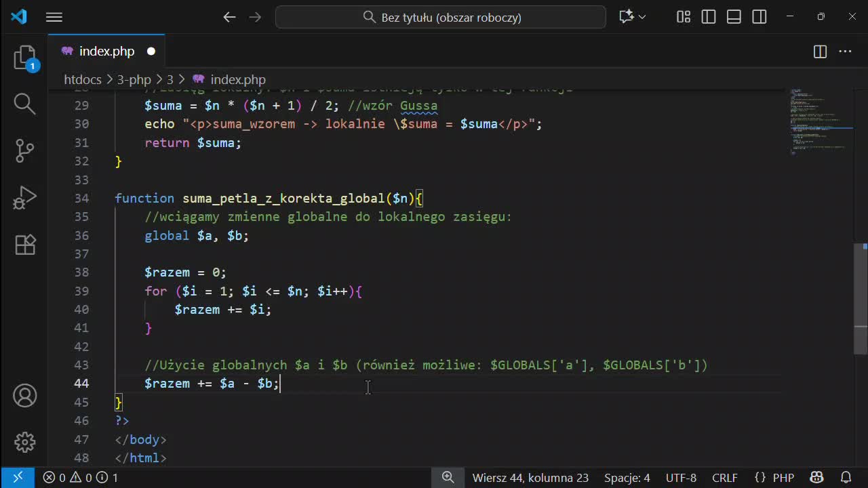Click the CRLF line ending selector
868x488 pixels.
(724, 478)
